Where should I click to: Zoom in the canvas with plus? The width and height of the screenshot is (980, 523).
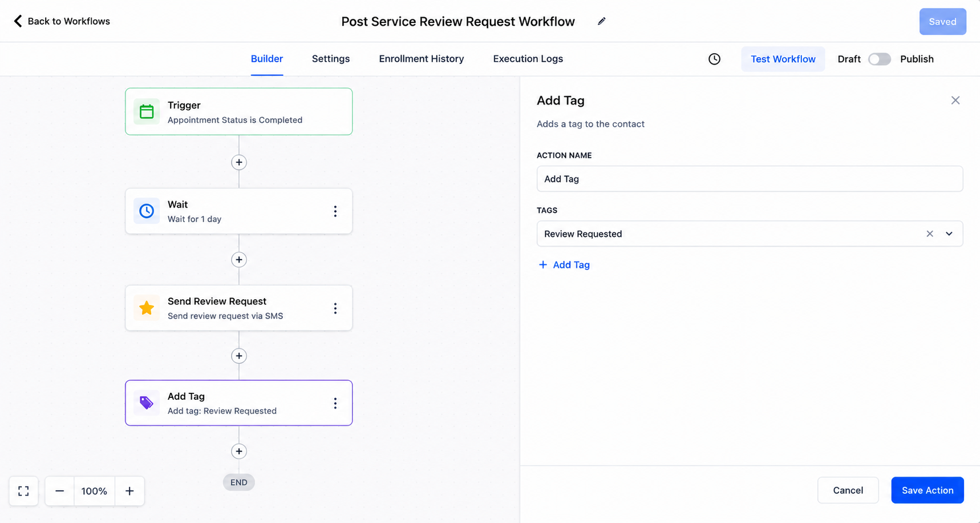coord(129,491)
